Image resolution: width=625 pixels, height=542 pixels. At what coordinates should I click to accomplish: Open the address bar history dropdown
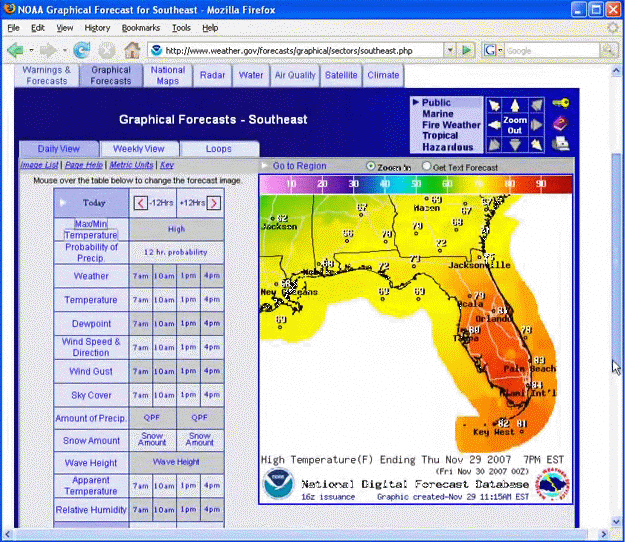(450, 51)
